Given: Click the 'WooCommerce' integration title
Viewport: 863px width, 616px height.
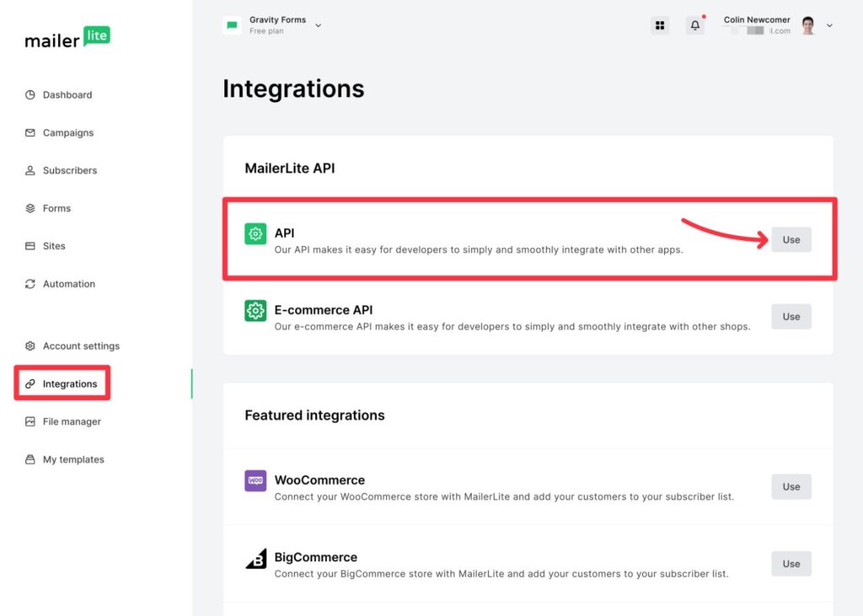Looking at the screenshot, I should pos(319,480).
